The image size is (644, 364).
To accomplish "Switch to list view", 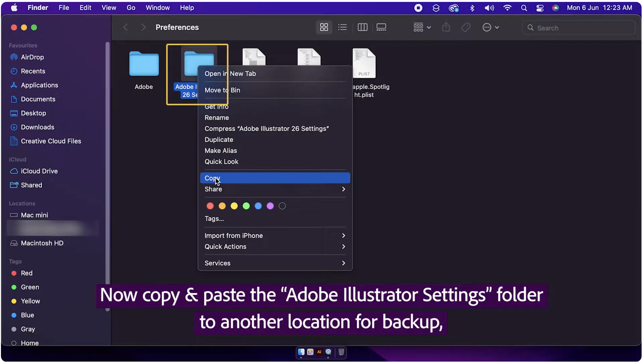I will 342,27.
